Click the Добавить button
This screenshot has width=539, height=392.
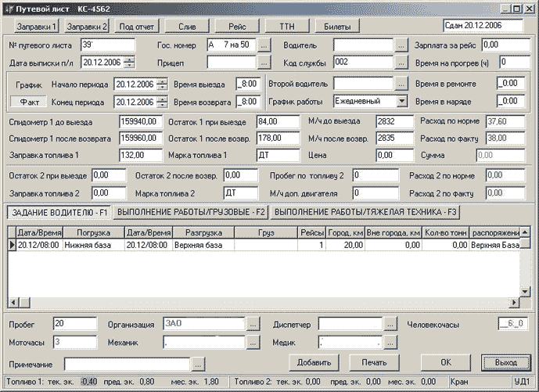(314, 362)
